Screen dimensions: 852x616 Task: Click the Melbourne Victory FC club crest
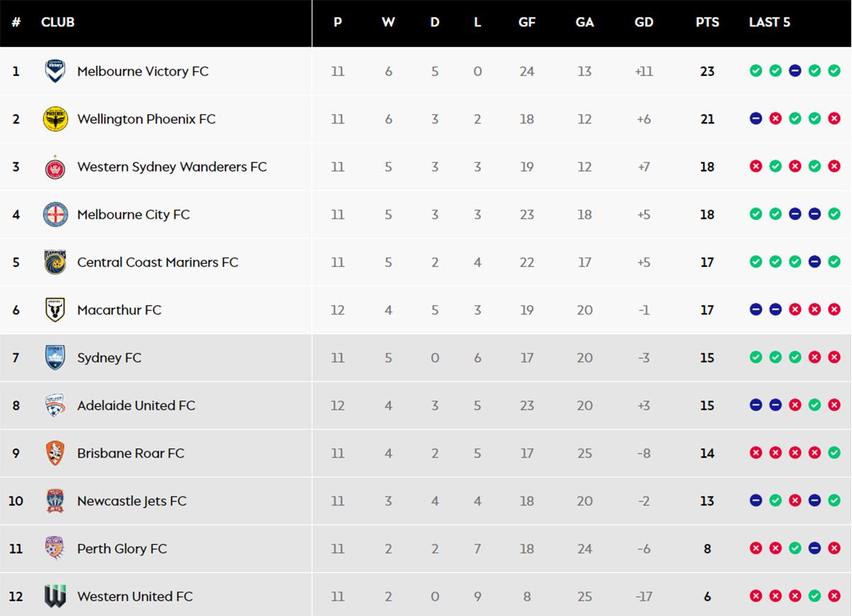click(55, 71)
